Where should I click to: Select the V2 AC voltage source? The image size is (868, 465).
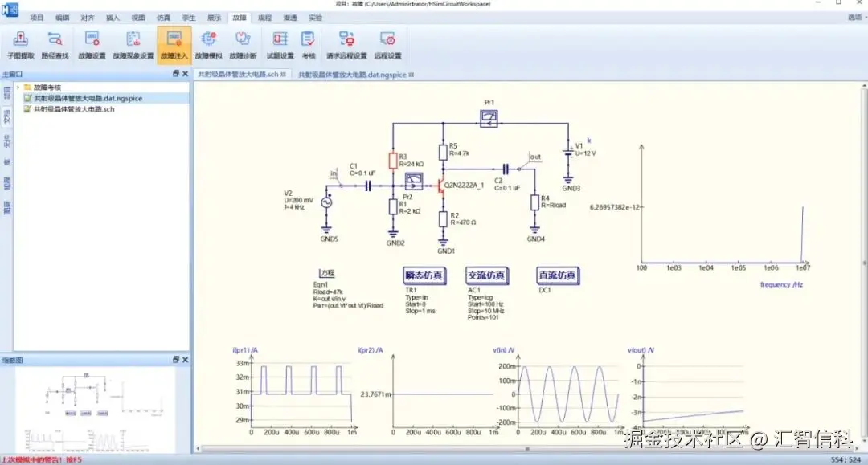326,202
